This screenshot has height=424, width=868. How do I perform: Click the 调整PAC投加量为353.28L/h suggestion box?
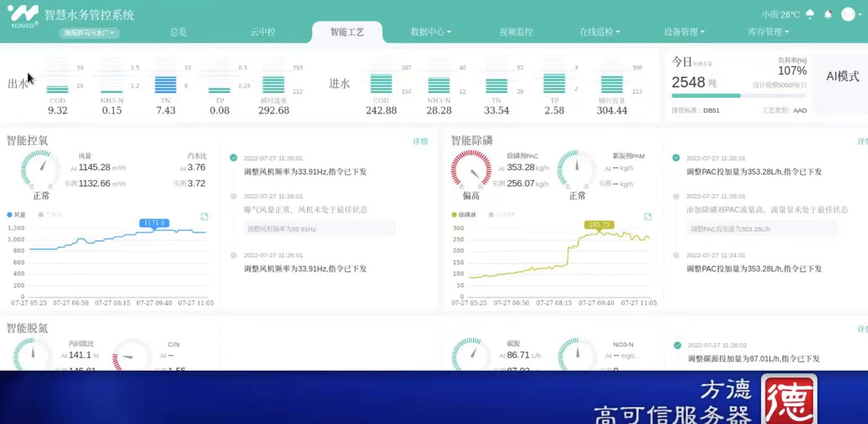point(762,229)
